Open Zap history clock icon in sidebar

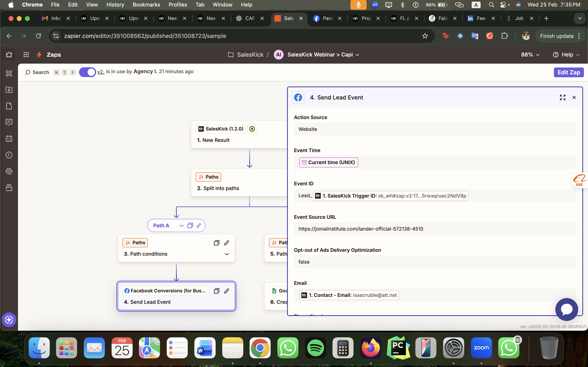9,155
